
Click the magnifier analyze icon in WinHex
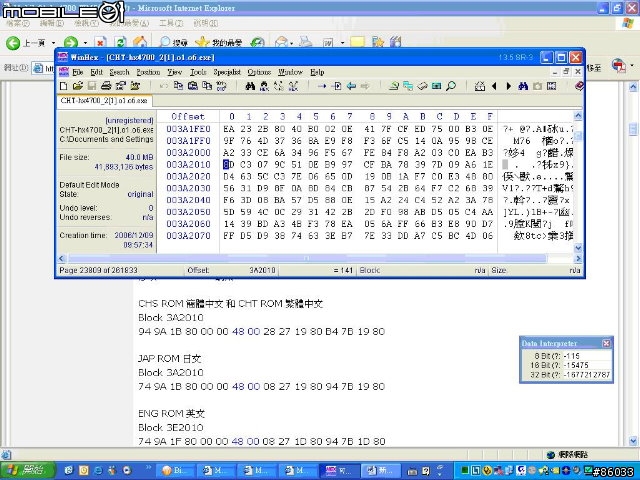click(x=451, y=86)
